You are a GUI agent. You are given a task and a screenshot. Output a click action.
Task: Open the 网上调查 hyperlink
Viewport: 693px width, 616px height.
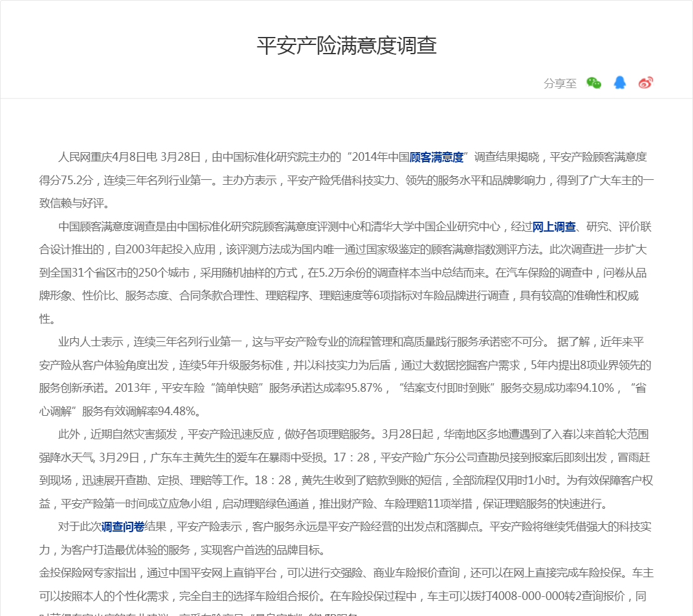point(554,227)
